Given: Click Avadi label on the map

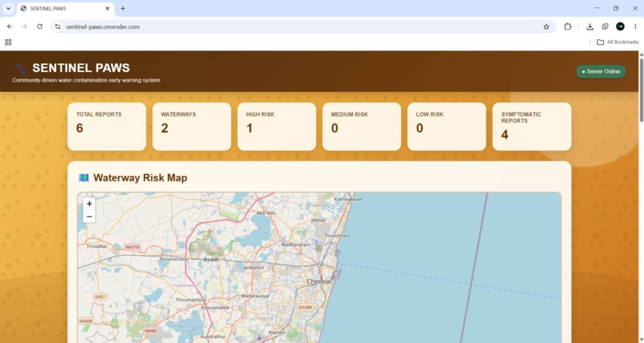Looking at the screenshot, I should point(211,259).
